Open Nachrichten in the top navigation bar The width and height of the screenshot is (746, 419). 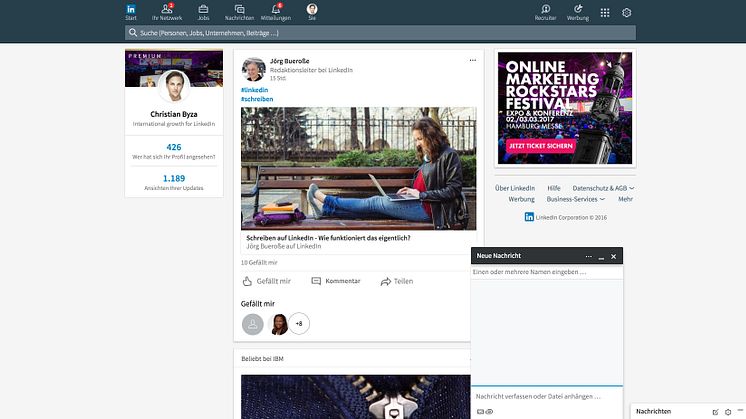click(239, 12)
